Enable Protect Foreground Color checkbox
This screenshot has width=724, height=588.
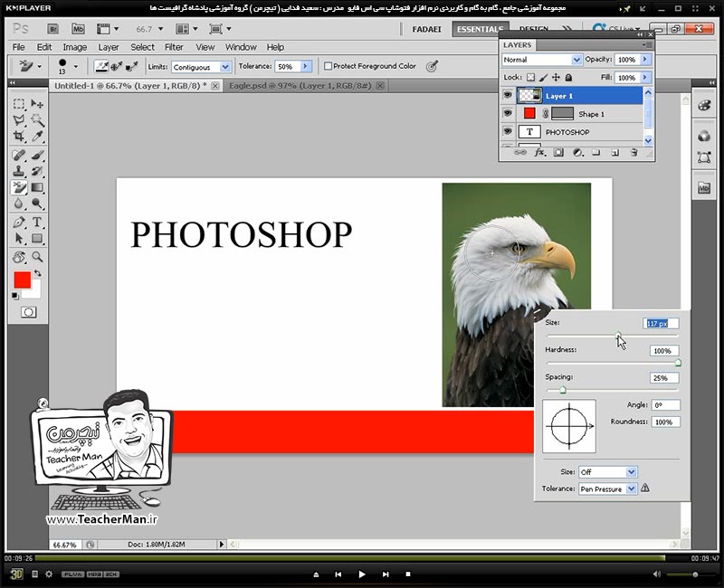pyautogui.click(x=328, y=66)
